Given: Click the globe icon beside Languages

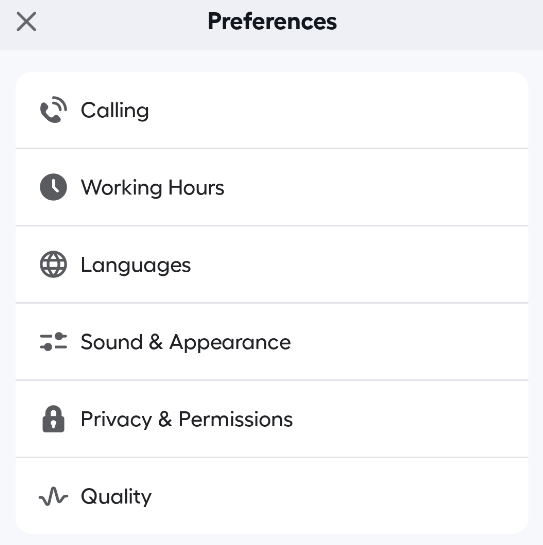Looking at the screenshot, I should (x=53, y=265).
